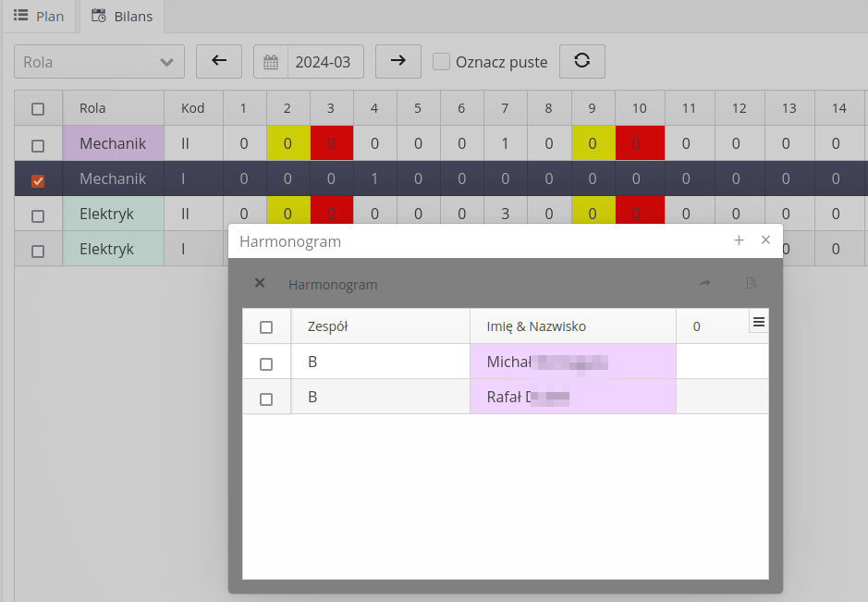The image size is (868, 602).
Task: Switch to the Plan tab
Action: pyautogui.click(x=39, y=17)
